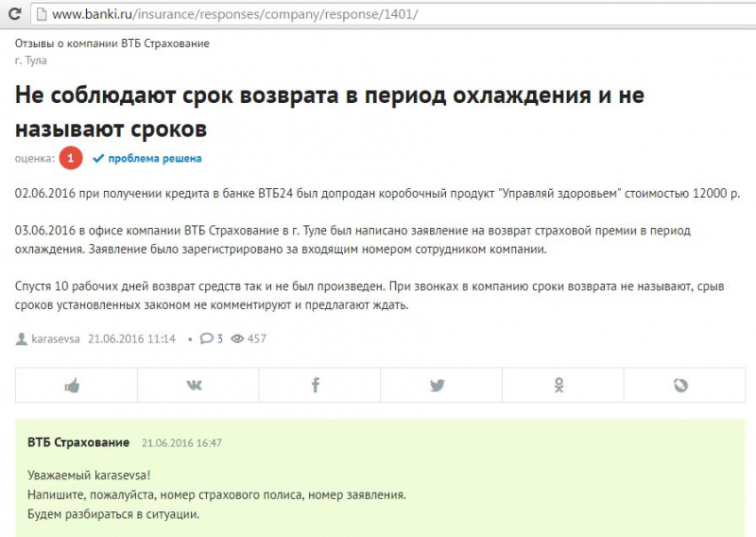The height and width of the screenshot is (537, 756).
Task: Share the review via Twitter icon
Action: 438,385
